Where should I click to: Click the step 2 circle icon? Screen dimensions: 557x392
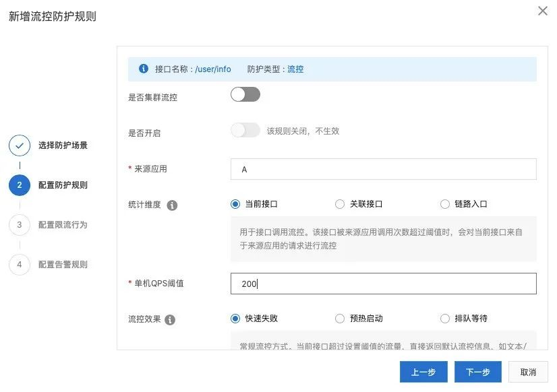coord(20,185)
